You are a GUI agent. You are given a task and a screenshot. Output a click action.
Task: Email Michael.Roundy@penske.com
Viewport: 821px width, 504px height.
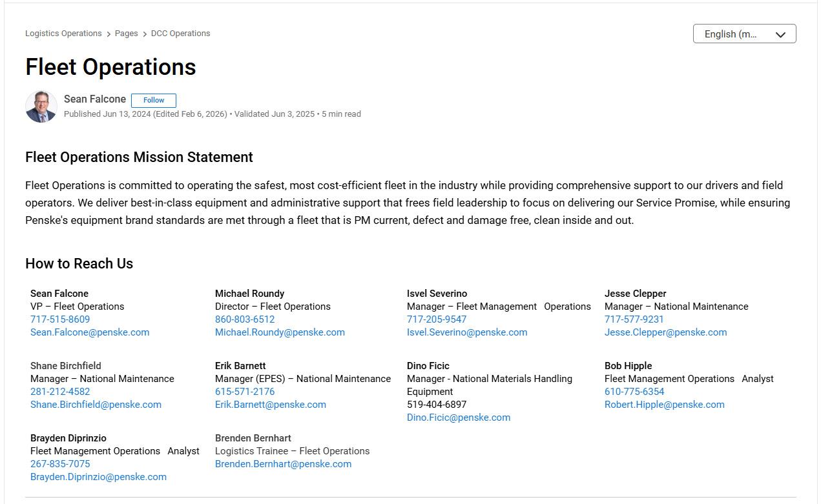tap(280, 332)
